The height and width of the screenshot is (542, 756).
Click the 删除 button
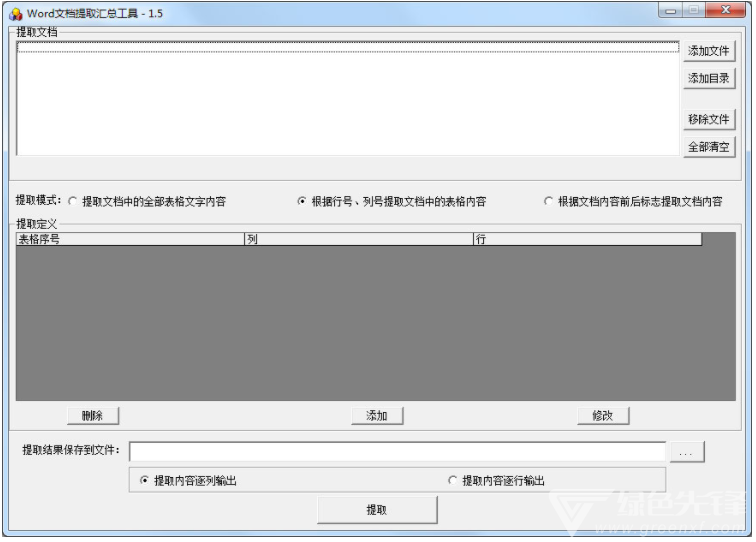(x=93, y=416)
